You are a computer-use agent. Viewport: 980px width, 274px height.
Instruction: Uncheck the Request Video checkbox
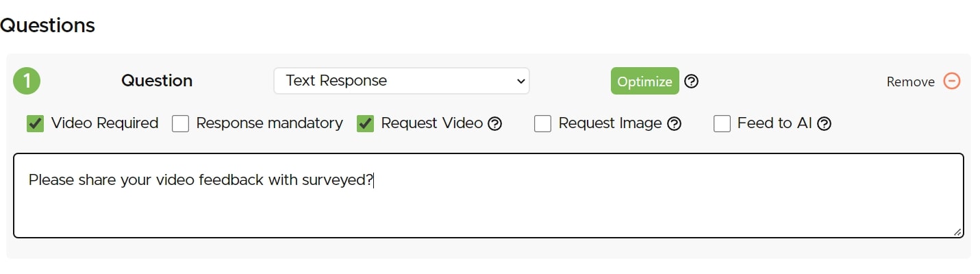366,124
